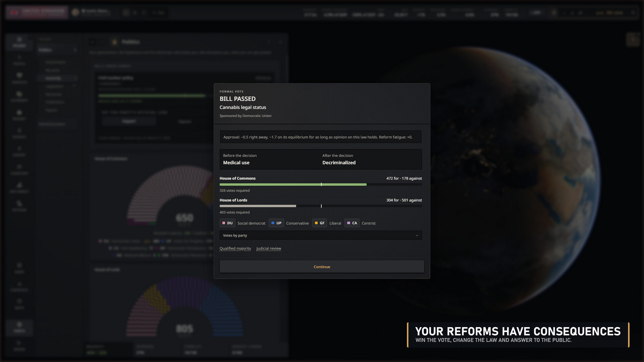Select the UP party badge

[x=276, y=223]
